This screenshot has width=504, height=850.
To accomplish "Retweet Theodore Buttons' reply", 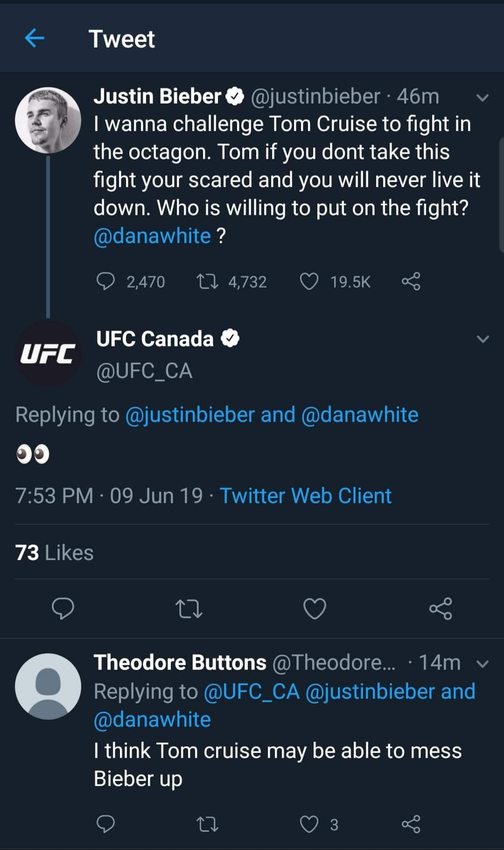I will (207, 824).
